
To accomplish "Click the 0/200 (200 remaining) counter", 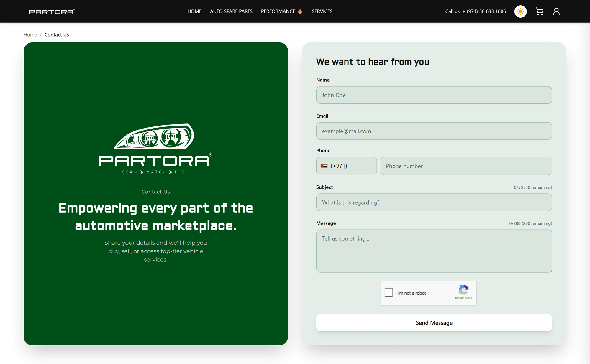I will tap(530, 223).
